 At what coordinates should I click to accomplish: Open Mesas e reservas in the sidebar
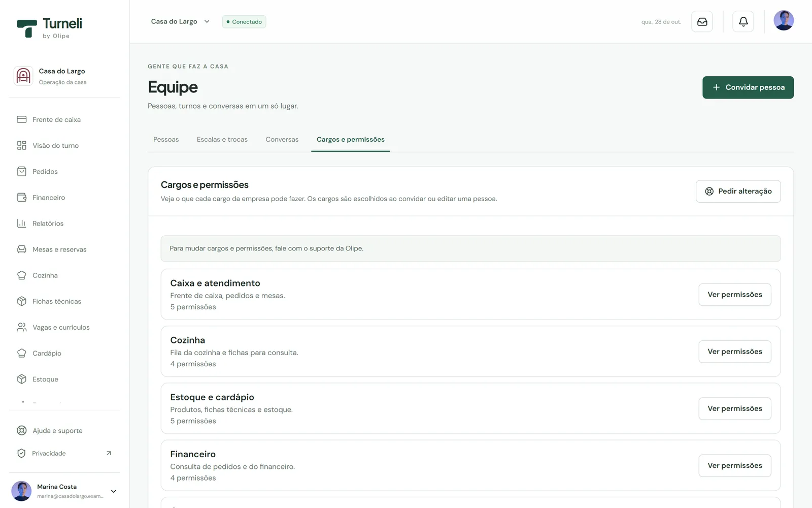pos(64,249)
